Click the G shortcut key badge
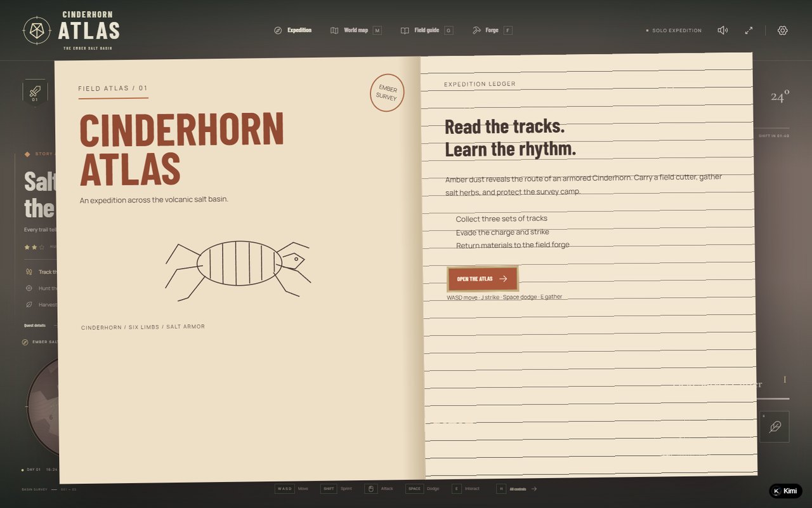 [x=449, y=30]
